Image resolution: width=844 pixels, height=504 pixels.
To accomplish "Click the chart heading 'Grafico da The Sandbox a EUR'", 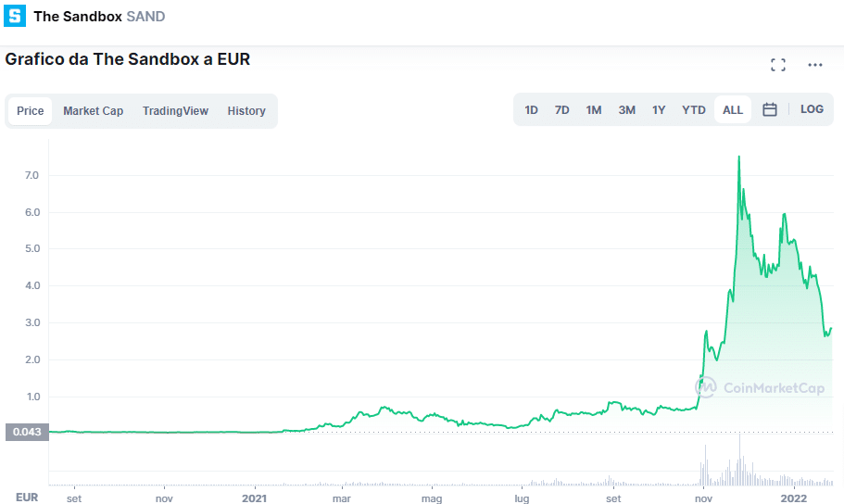I will [x=128, y=59].
